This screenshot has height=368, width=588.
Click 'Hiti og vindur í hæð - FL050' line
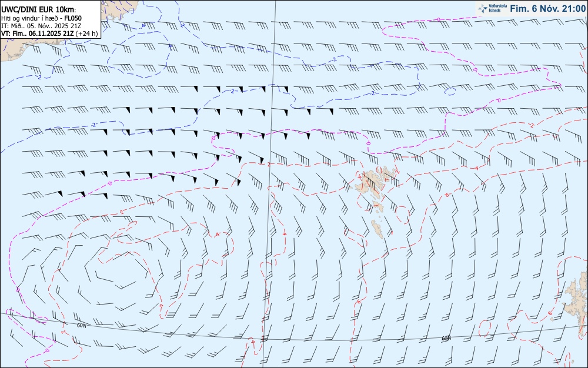point(41,18)
